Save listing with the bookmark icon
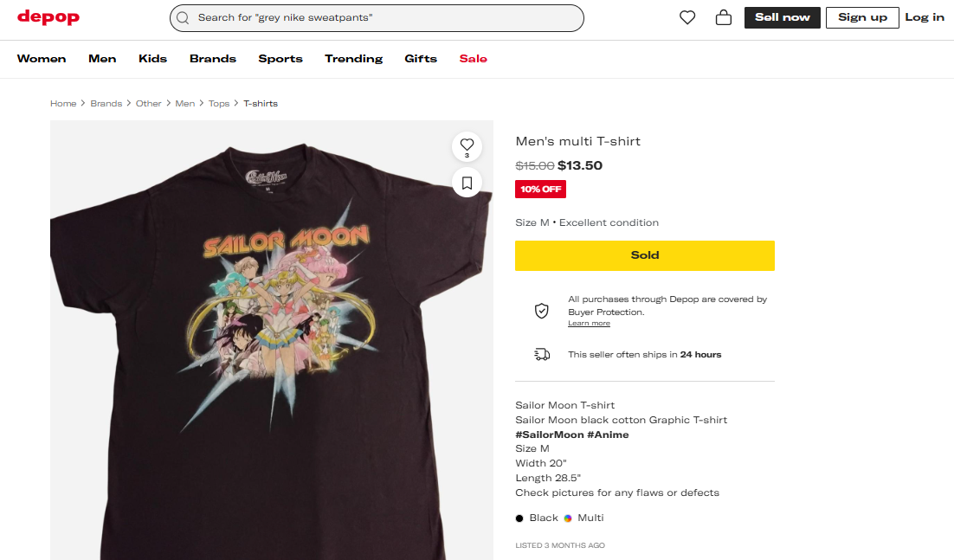954x560 pixels. (467, 183)
